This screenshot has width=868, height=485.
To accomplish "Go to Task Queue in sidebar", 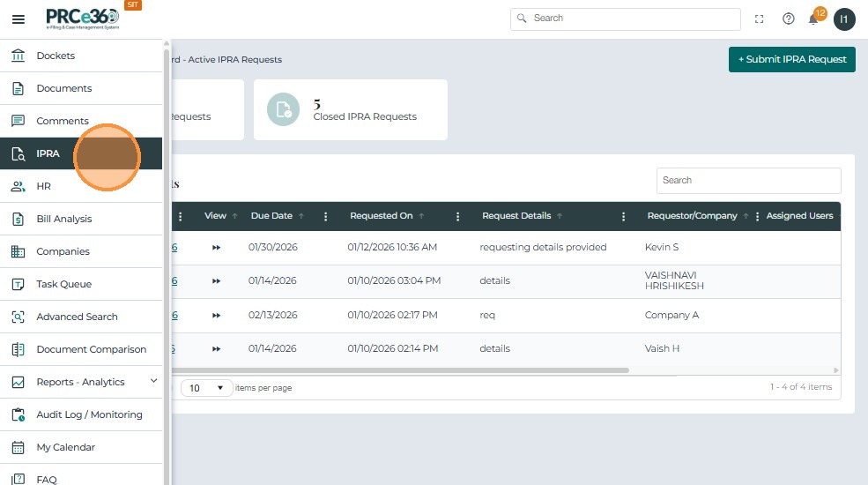I will [x=63, y=284].
